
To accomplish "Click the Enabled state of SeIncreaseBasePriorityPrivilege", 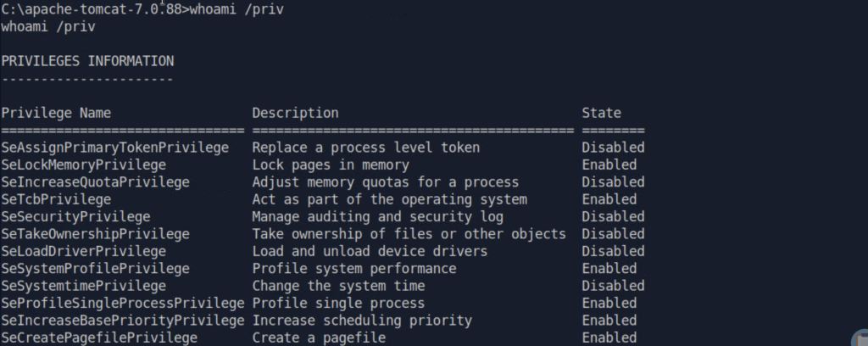I will click(609, 321).
